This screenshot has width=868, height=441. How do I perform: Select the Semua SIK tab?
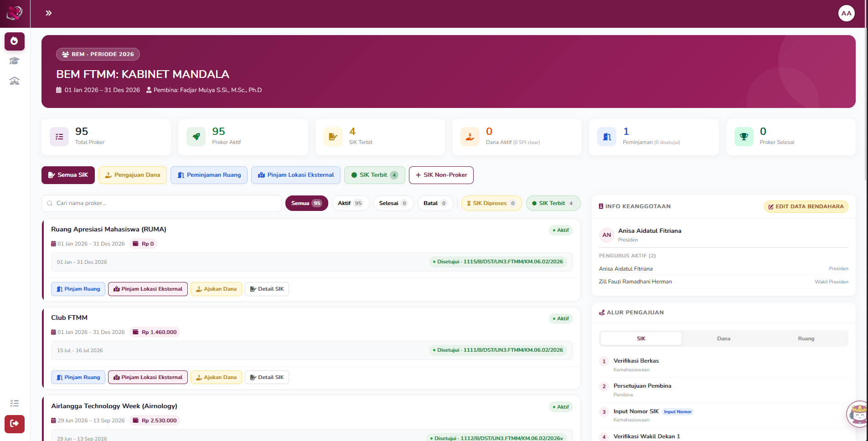click(68, 175)
